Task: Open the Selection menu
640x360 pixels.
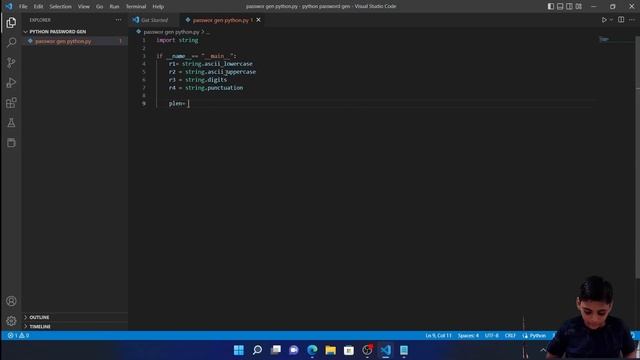Action: pyautogui.click(x=60, y=7)
